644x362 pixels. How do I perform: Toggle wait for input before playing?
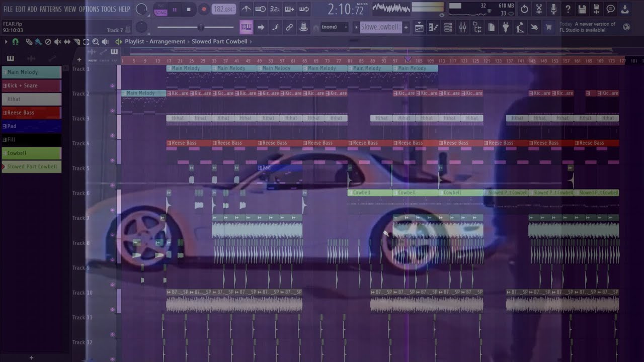coord(260,9)
